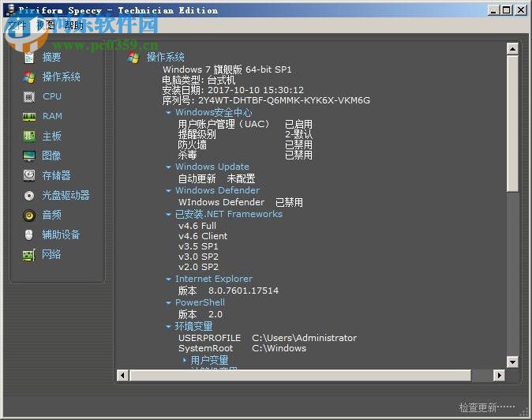This screenshot has height=420, width=532.
Task: Open the 网络 network card icon
Action: click(x=29, y=255)
